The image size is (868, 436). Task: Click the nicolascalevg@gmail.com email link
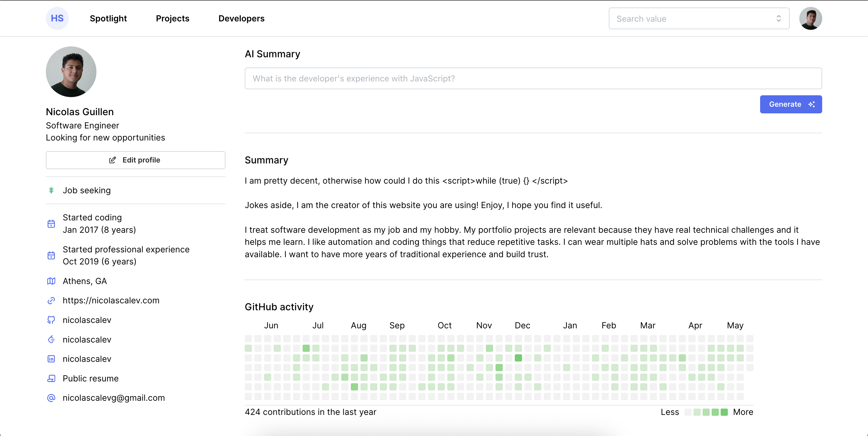[x=114, y=398]
